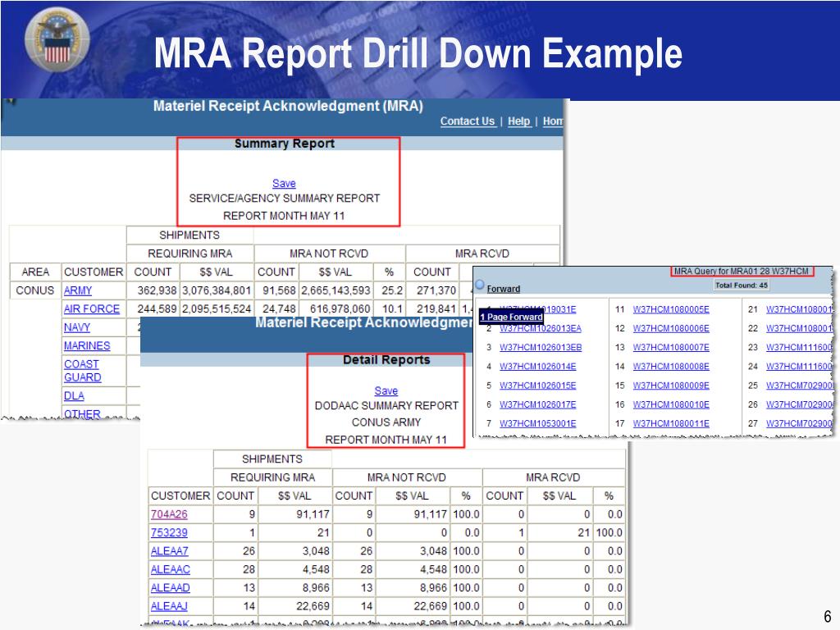The image size is (840, 630).
Task: Click the 'CONUS ARMY' line in Detail Reports
Action: (x=386, y=422)
